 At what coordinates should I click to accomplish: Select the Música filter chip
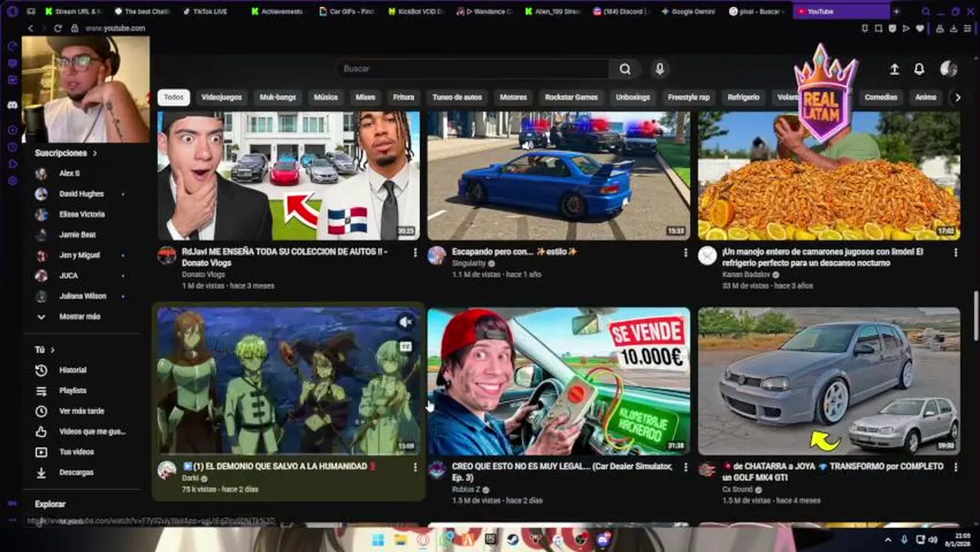(325, 97)
